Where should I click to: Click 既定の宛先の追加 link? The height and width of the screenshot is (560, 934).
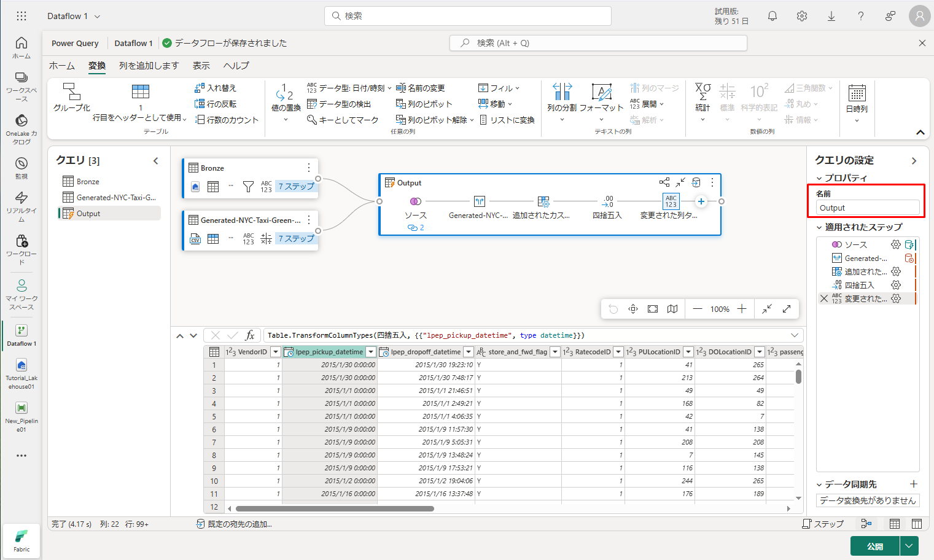click(239, 524)
